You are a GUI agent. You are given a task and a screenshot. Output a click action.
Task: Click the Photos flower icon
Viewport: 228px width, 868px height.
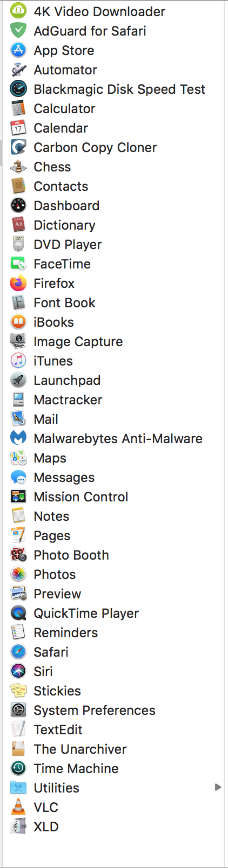(18, 574)
